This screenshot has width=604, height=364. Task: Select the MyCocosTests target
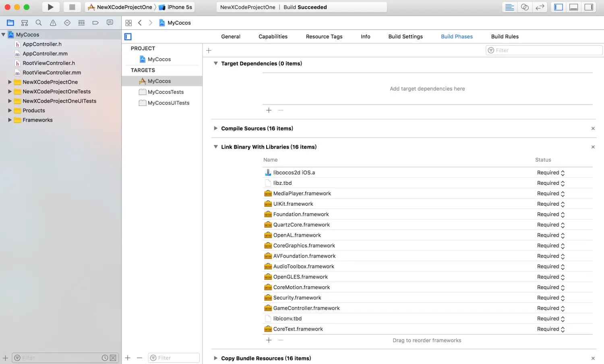pos(162,92)
